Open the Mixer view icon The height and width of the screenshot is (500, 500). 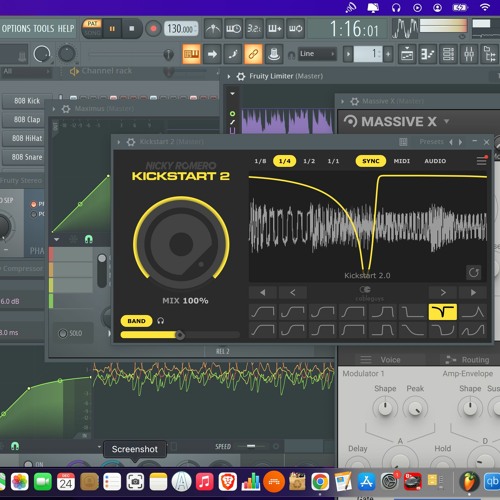pos(469,54)
